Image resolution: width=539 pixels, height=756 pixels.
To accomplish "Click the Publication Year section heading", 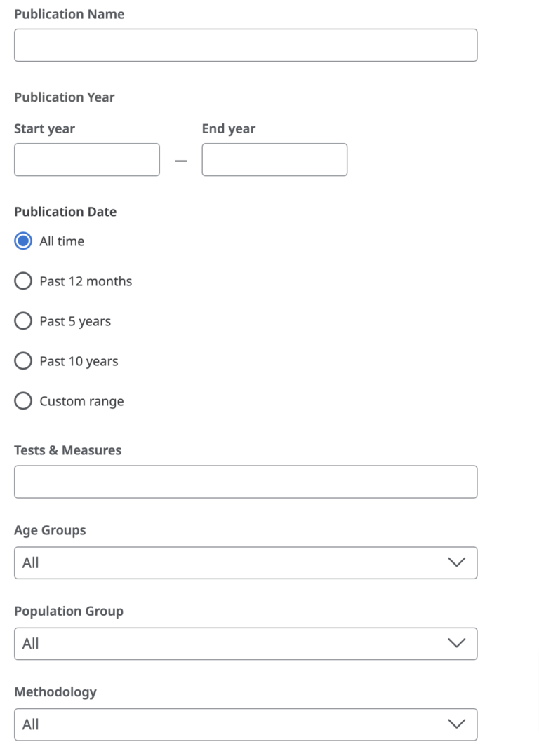I will click(64, 97).
